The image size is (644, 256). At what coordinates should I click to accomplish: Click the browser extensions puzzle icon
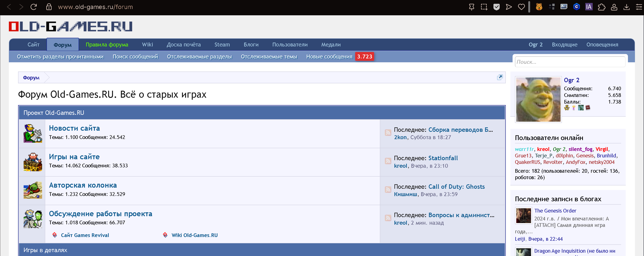pyautogui.click(x=602, y=7)
